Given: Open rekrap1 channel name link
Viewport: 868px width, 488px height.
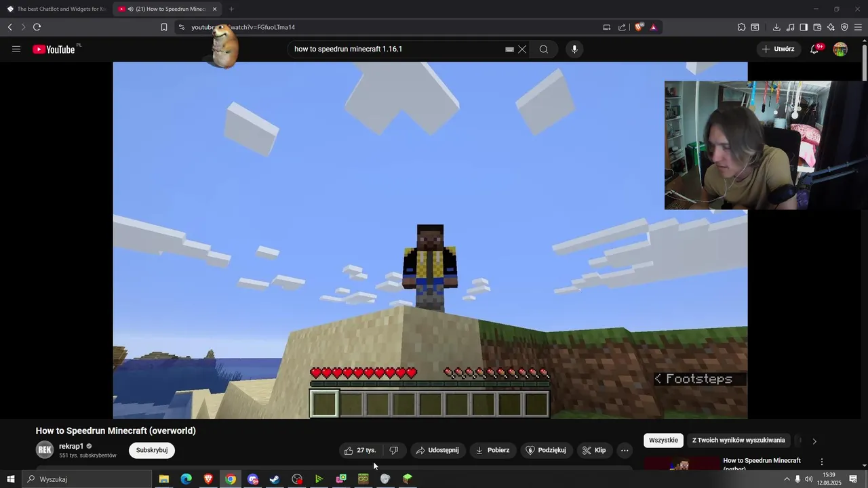Looking at the screenshot, I should pyautogui.click(x=71, y=446).
